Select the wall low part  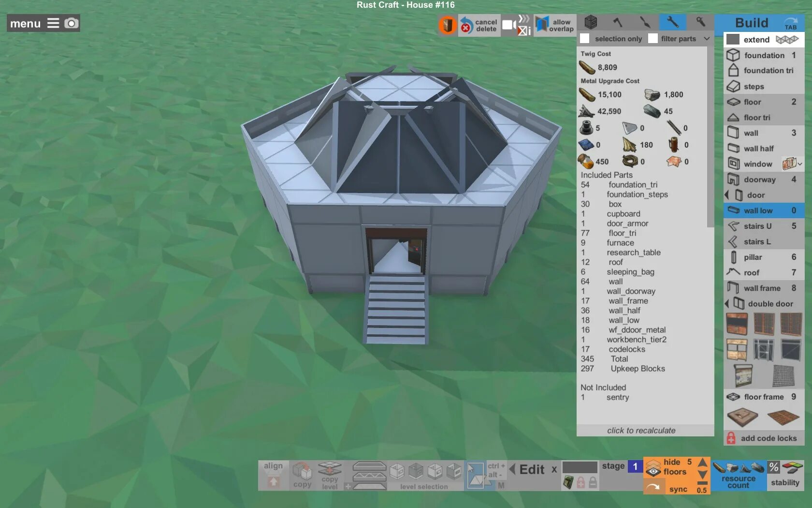click(764, 210)
